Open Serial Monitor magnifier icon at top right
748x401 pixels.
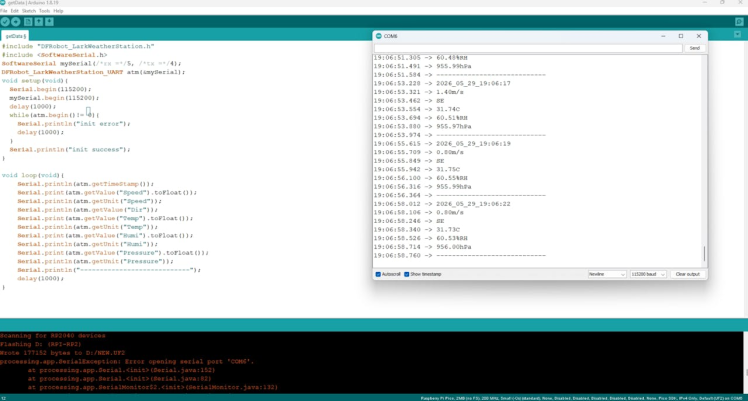click(x=739, y=21)
